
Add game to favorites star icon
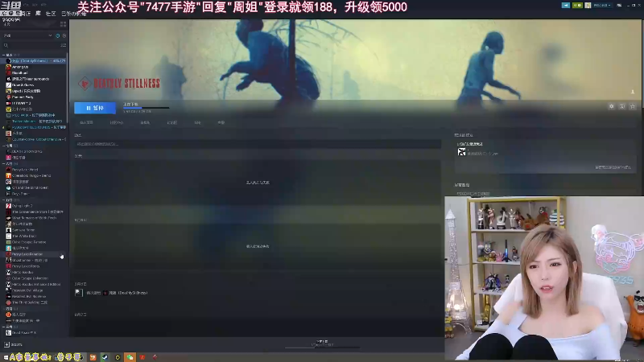click(633, 106)
